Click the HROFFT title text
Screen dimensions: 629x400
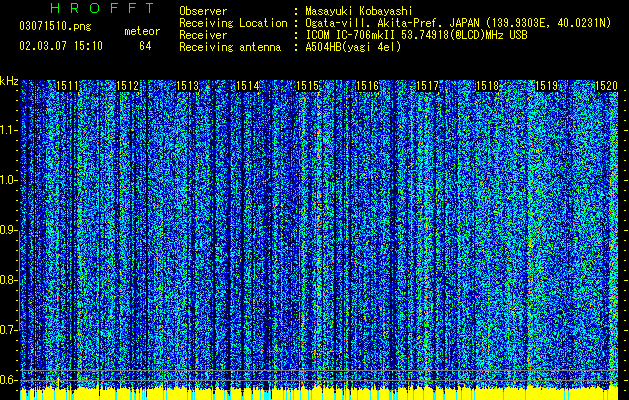pos(103,8)
